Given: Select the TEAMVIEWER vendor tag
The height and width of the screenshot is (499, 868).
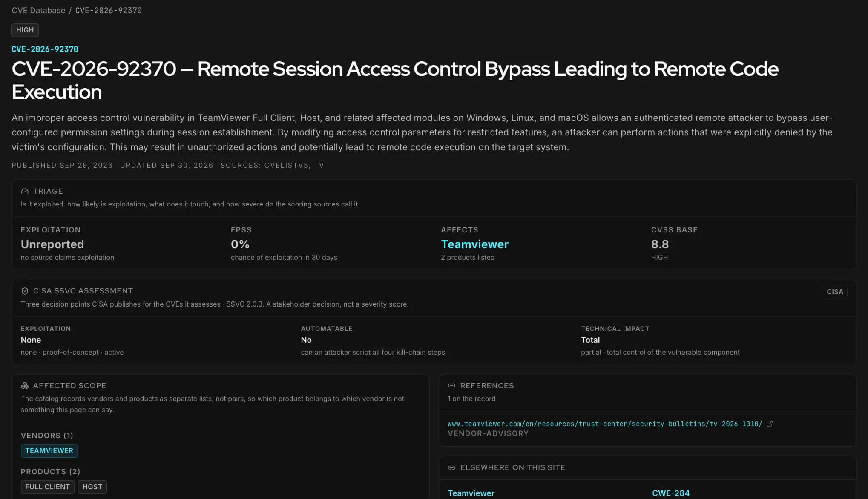Looking at the screenshot, I should pos(49,450).
